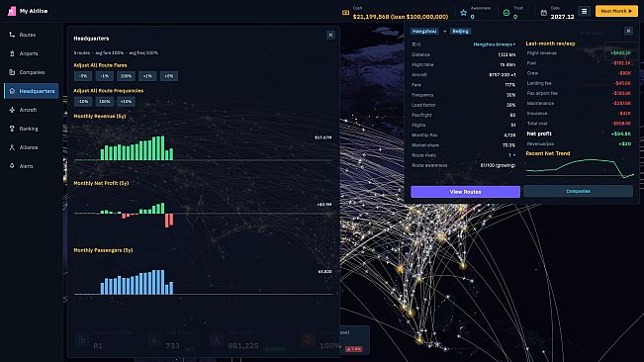Click the Monthly Passengers bar chart
Viewport: 644px width, 362px height.
[204, 281]
